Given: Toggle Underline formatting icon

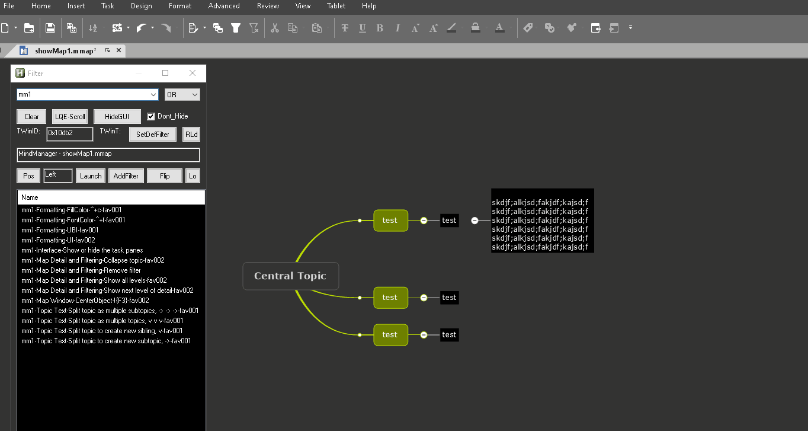Looking at the screenshot, I should (362, 28).
